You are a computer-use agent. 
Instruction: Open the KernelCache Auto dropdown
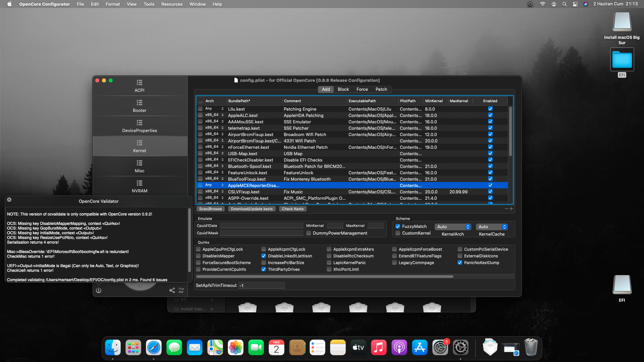[x=491, y=227]
